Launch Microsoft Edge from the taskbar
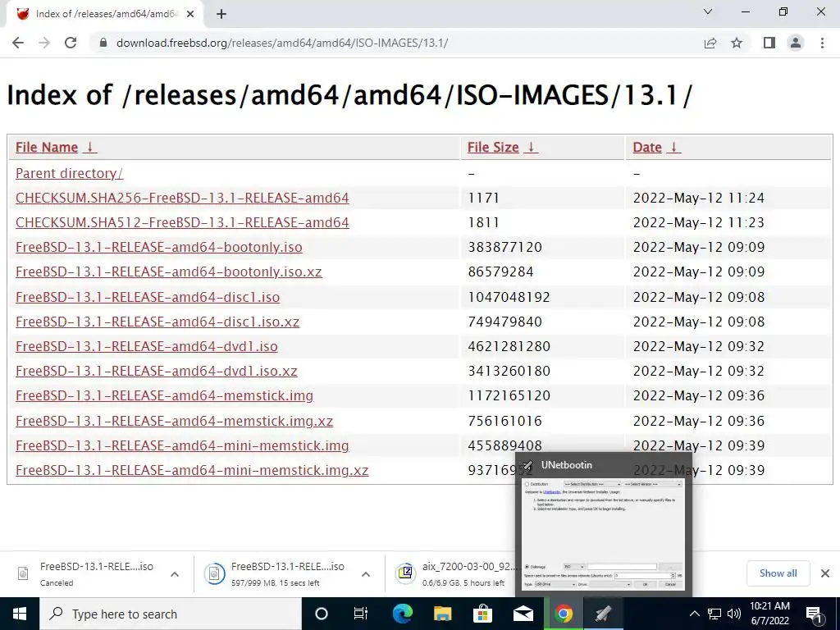The image size is (840, 630). 402,614
